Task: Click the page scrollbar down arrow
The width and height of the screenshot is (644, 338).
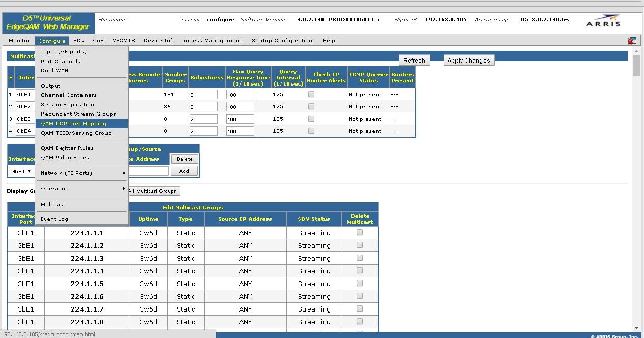Action: [x=636, y=328]
